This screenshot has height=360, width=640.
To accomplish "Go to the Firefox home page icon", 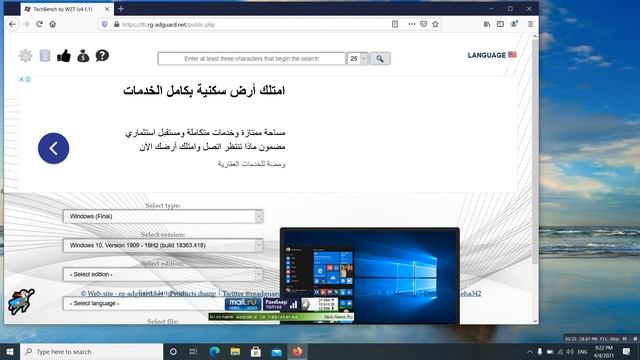I will 53,24.
